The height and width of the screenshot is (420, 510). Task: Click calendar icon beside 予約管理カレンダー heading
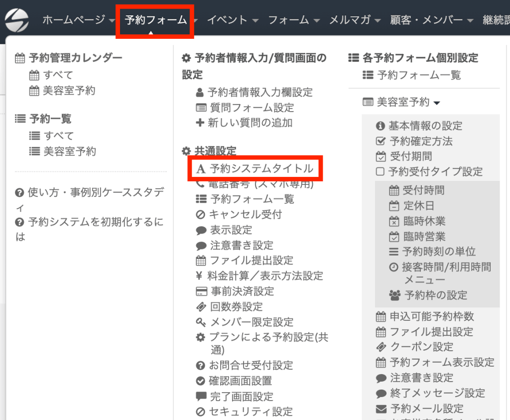pos(20,58)
